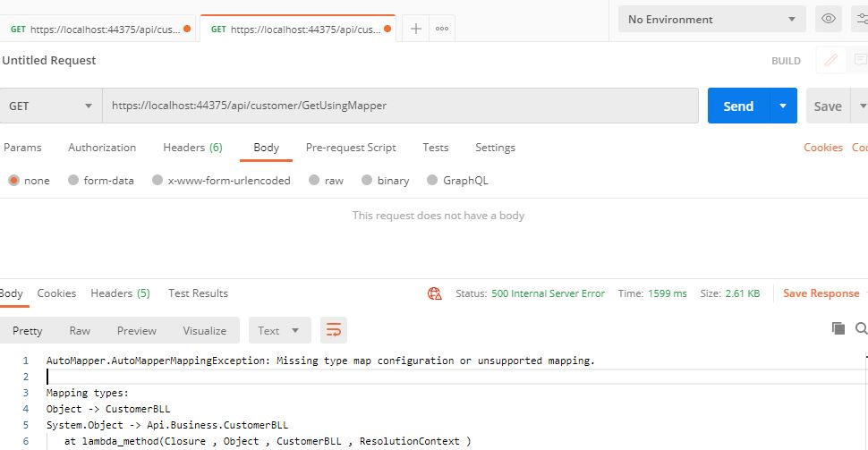The width and height of the screenshot is (868, 450).
Task: Open the Cookies link
Action: coord(823,148)
